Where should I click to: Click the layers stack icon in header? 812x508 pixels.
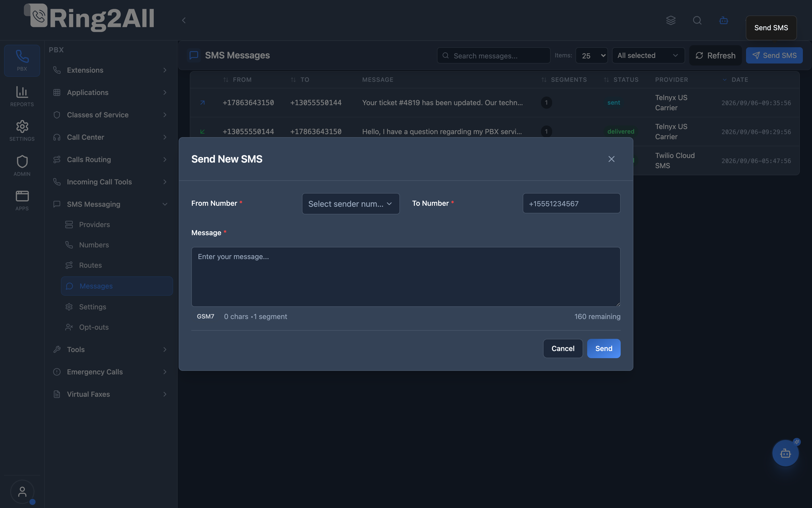pos(670,20)
